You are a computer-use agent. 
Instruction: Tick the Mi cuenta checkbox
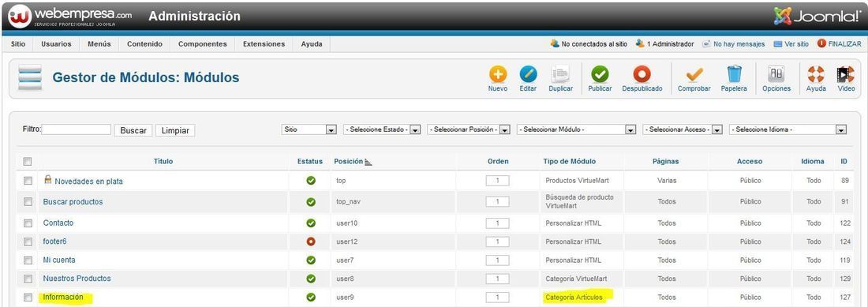click(x=28, y=260)
